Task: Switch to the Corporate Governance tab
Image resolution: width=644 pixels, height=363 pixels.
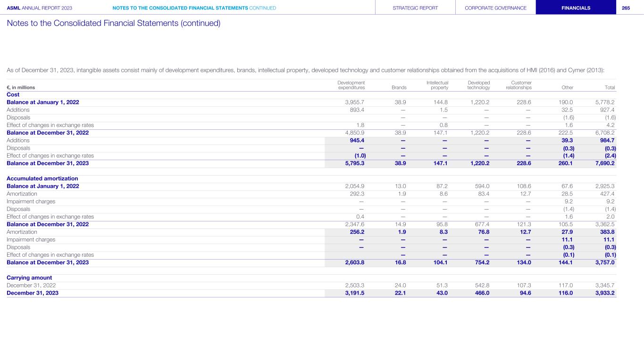Action: 495,8
